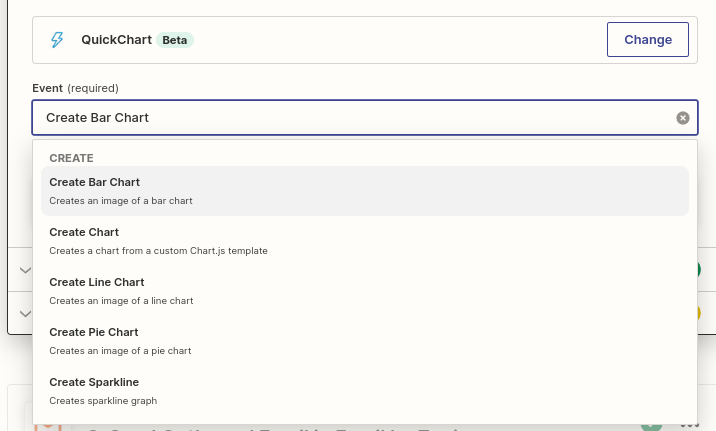
Task: Click the green check circle on the bottom step
Action: [x=652, y=425]
